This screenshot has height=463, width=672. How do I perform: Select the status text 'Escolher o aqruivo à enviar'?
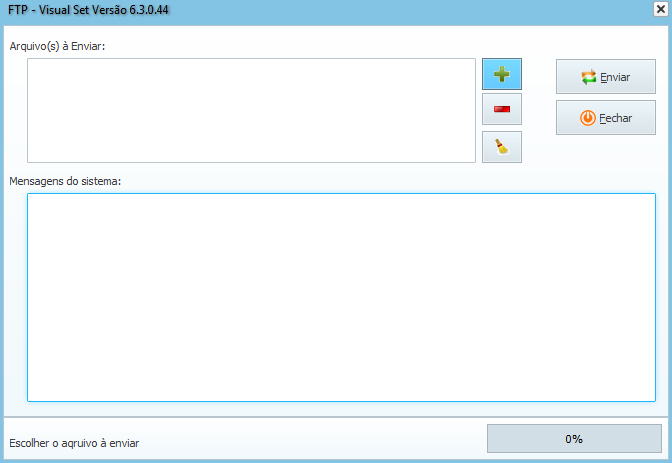coord(74,443)
